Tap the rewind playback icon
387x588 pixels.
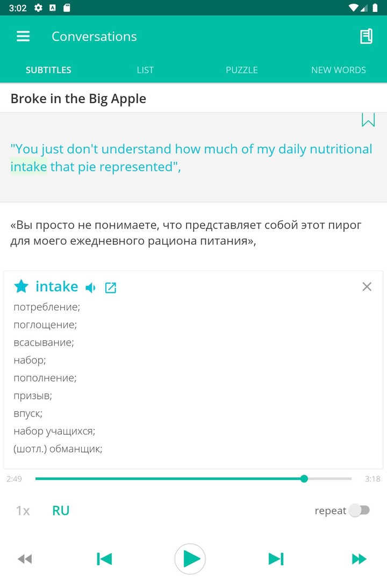pos(25,559)
